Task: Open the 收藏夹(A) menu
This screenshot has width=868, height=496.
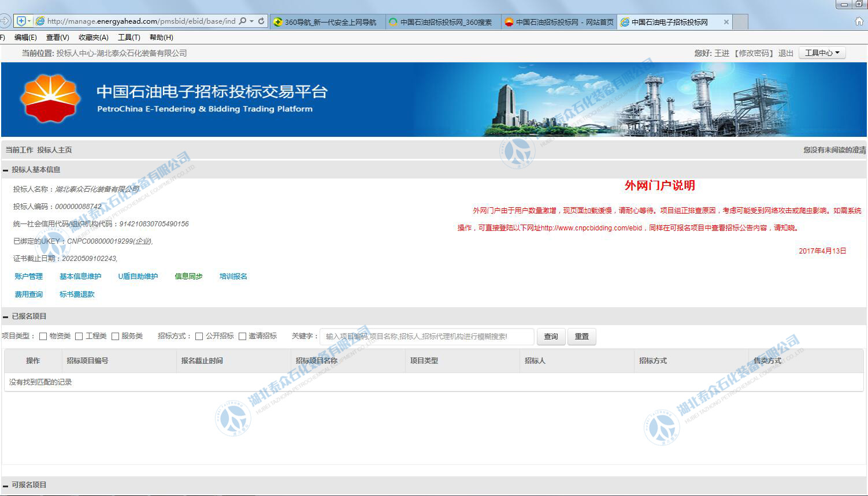Action: pos(93,38)
